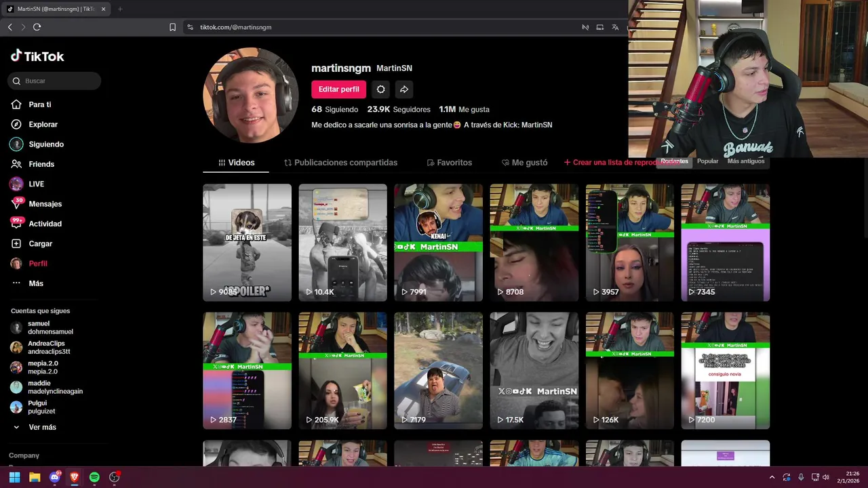The image size is (868, 488).
Task: Open the video with 2837 views
Action: point(247,370)
